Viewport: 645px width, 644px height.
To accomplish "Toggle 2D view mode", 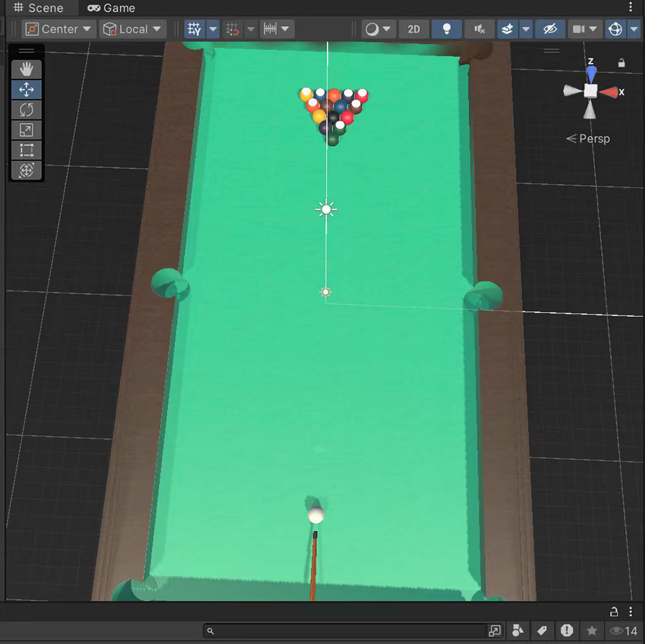I will 414,29.
